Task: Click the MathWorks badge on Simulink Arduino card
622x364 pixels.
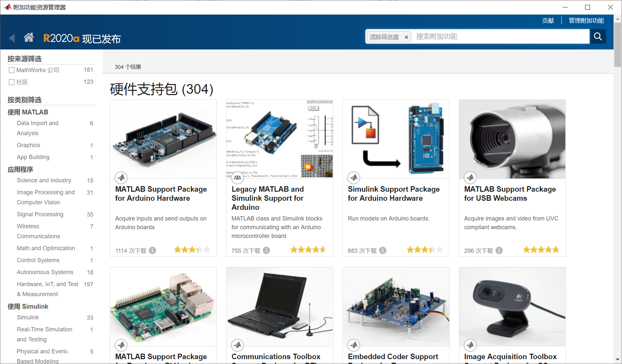Action: tap(354, 177)
